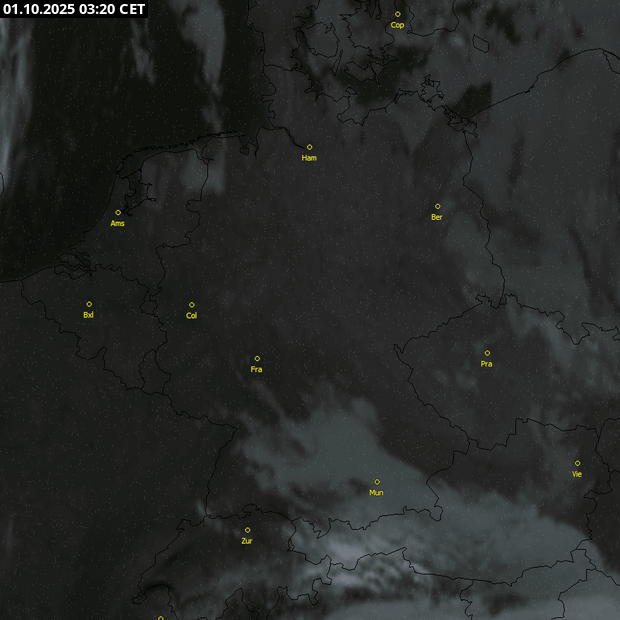
Task: Click the Munich marker circle
Action: (x=377, y=481)
